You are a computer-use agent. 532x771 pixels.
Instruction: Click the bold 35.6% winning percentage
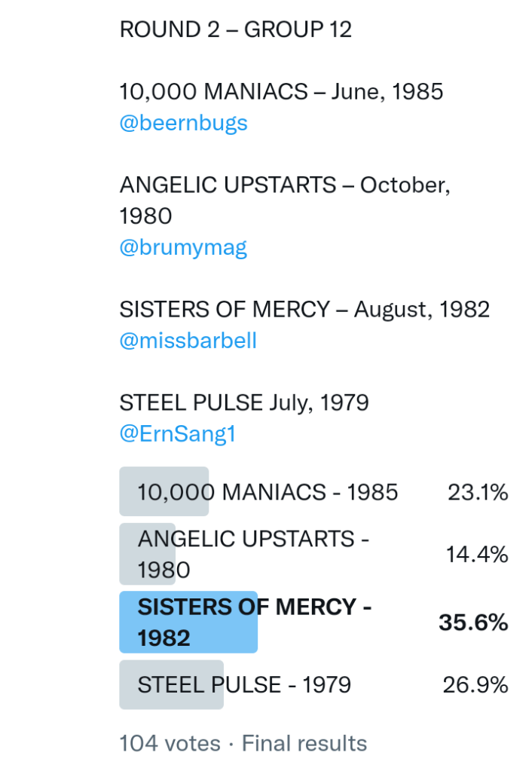pos(473,623)
